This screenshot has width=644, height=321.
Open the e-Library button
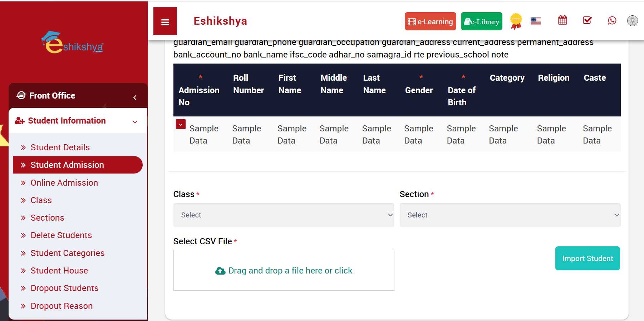[481, 21]
